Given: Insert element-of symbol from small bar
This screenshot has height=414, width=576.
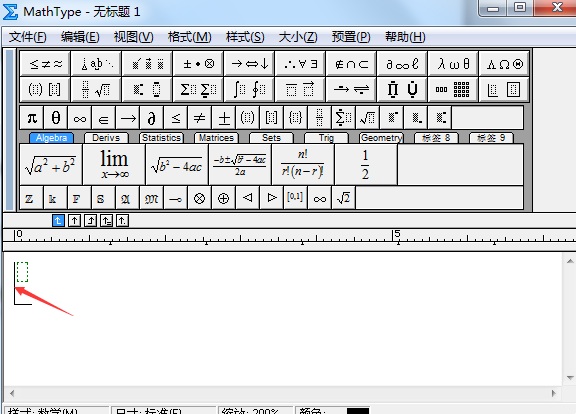Looking at the screenshot, I should point(104,118).
